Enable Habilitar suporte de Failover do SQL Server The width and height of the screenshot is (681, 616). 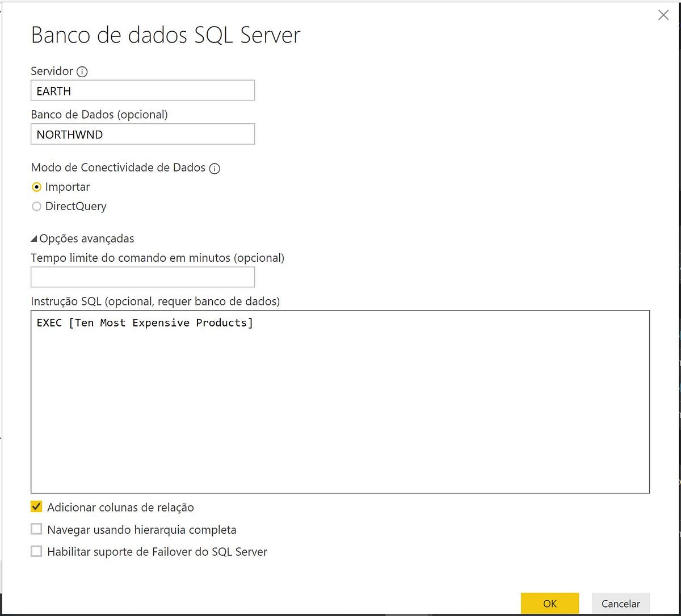(x=36, y=551)
